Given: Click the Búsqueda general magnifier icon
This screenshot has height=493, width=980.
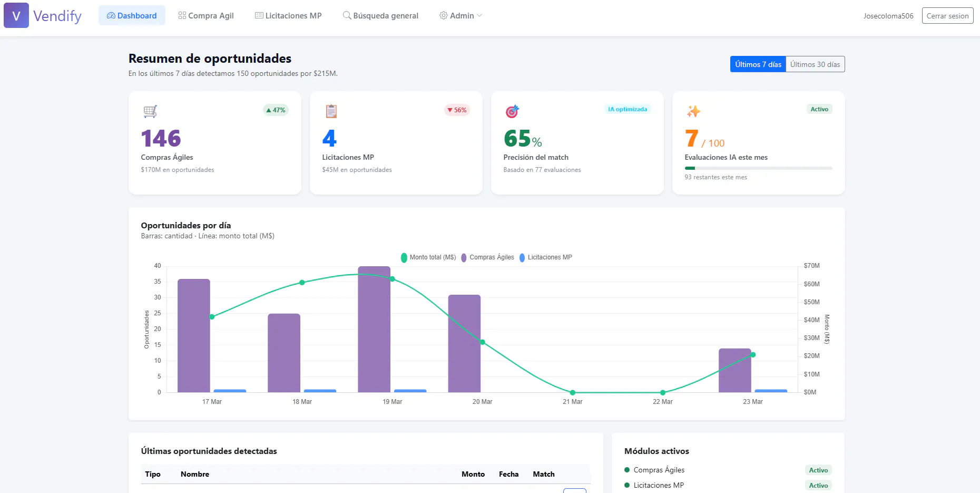Looking at the screenshot, I should [x=347, y=16].
